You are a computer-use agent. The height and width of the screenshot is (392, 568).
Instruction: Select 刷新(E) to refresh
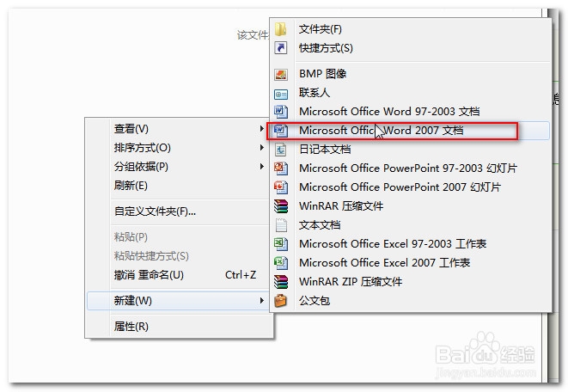[179, 185]
